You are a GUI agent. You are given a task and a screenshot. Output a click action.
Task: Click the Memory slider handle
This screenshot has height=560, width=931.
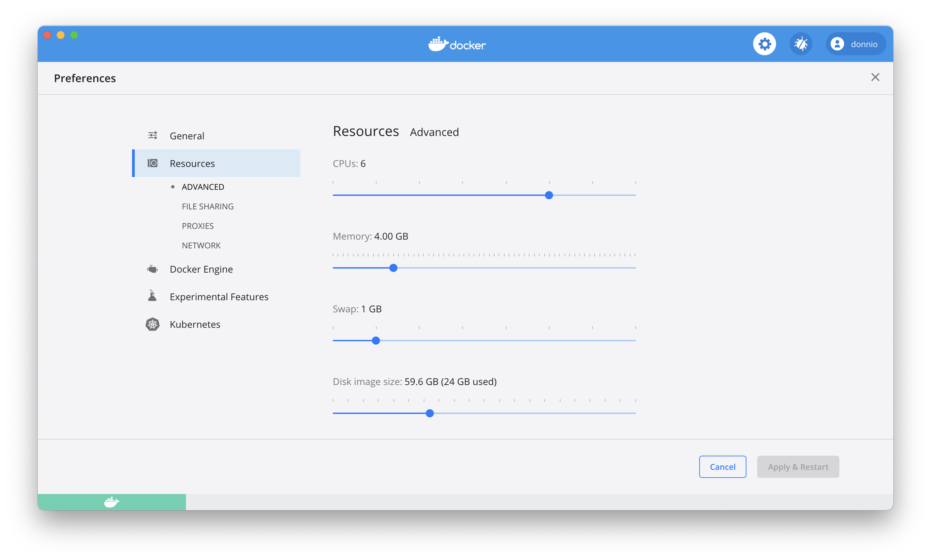(x=393, y=268)
